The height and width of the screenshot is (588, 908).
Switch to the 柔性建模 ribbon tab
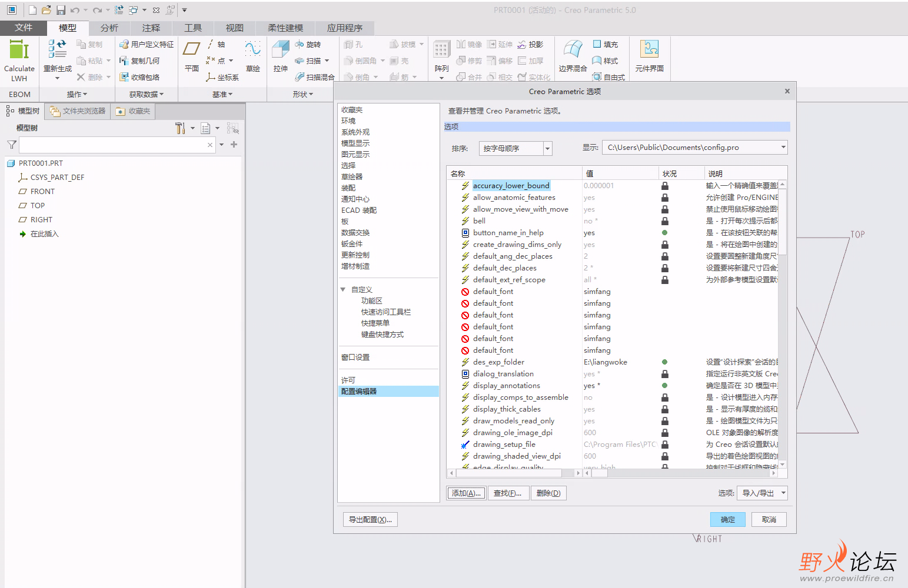pos(285,28)
